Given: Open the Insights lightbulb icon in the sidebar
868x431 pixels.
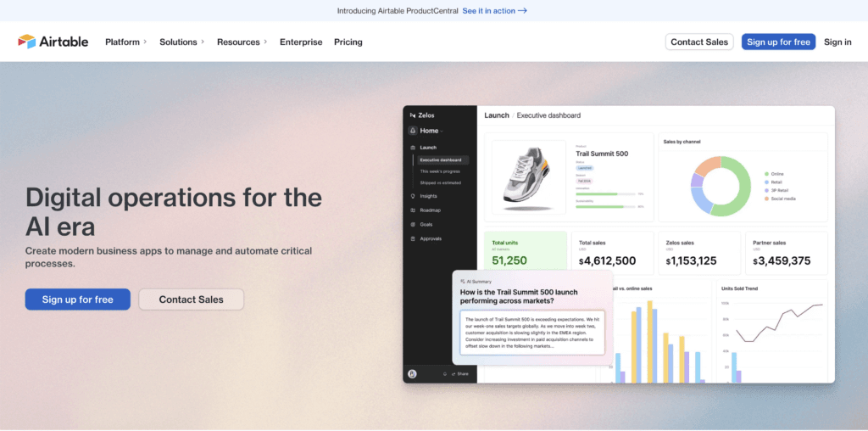Looking at the screenshot, I should pos(413,196).
